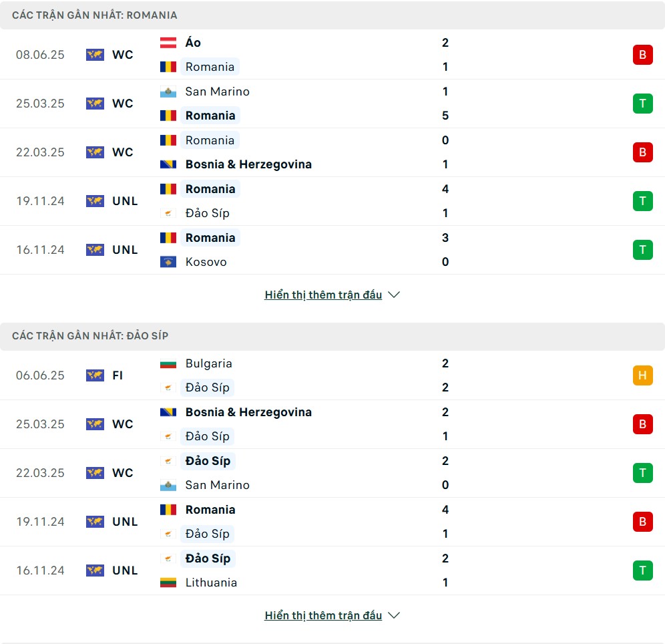The image size is (665, 644).
Task: Open 'Hiển thị thêm trận đấu' under Romania section
Action: coord(323,295)
